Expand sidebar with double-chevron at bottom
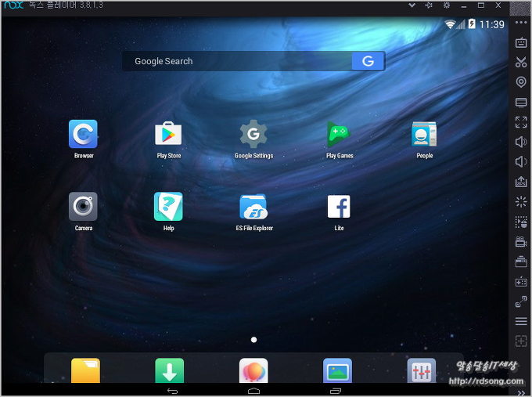The image size is (532, 397). click(521, 392)
